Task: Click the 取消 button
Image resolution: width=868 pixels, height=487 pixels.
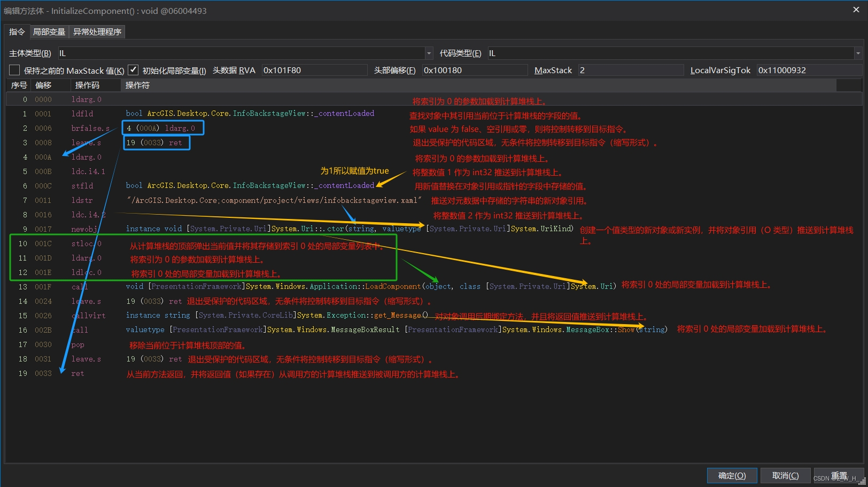Action: (785, 475)
